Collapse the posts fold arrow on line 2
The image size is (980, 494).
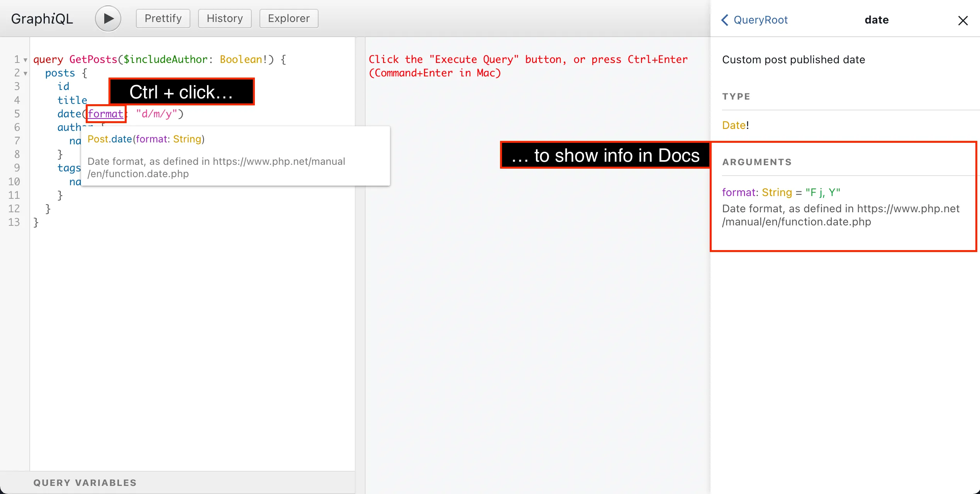pos(25,73)
